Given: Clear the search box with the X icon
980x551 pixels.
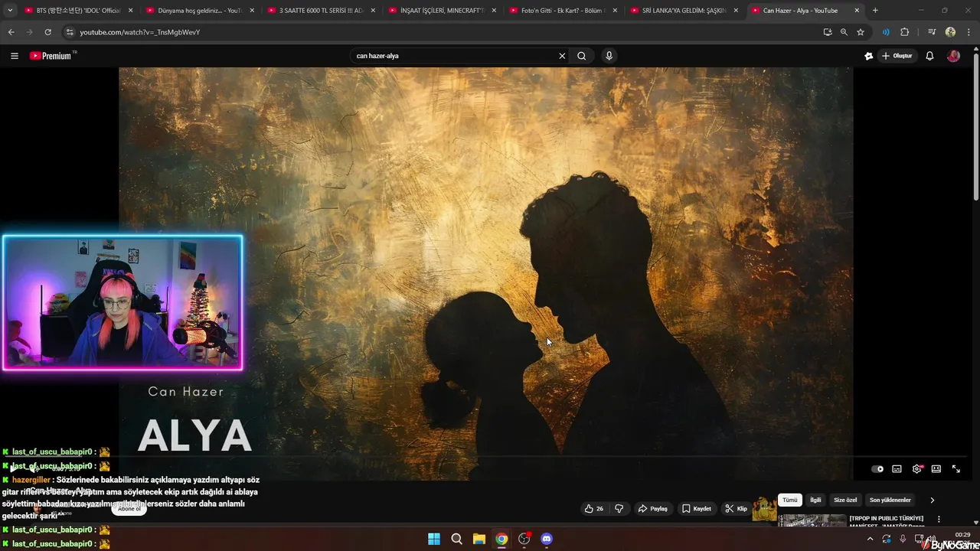Looking at the screenshot, I should click(x=562, y=56).
